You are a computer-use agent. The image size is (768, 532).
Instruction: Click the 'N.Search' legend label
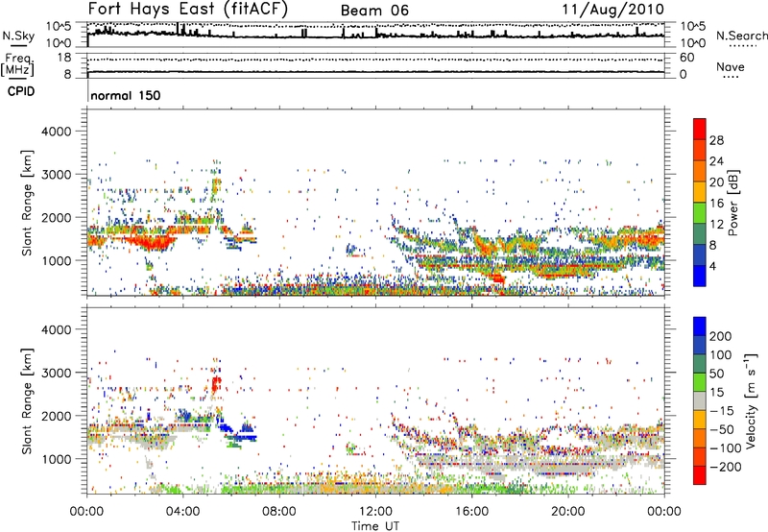741,36
